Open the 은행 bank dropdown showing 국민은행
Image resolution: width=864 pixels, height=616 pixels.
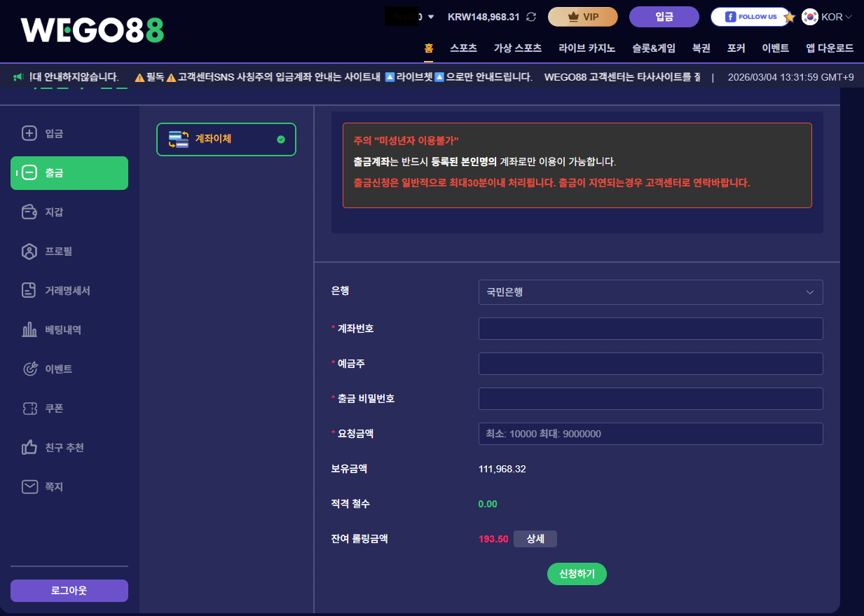tap(650, 292)
